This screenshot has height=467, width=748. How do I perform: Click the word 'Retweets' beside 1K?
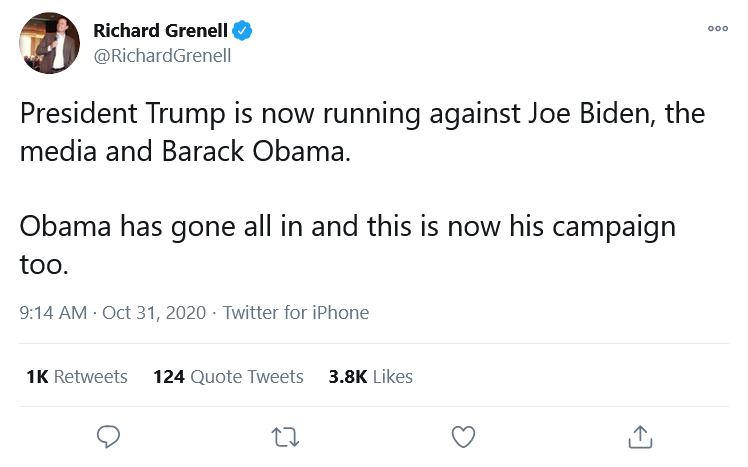91,377
